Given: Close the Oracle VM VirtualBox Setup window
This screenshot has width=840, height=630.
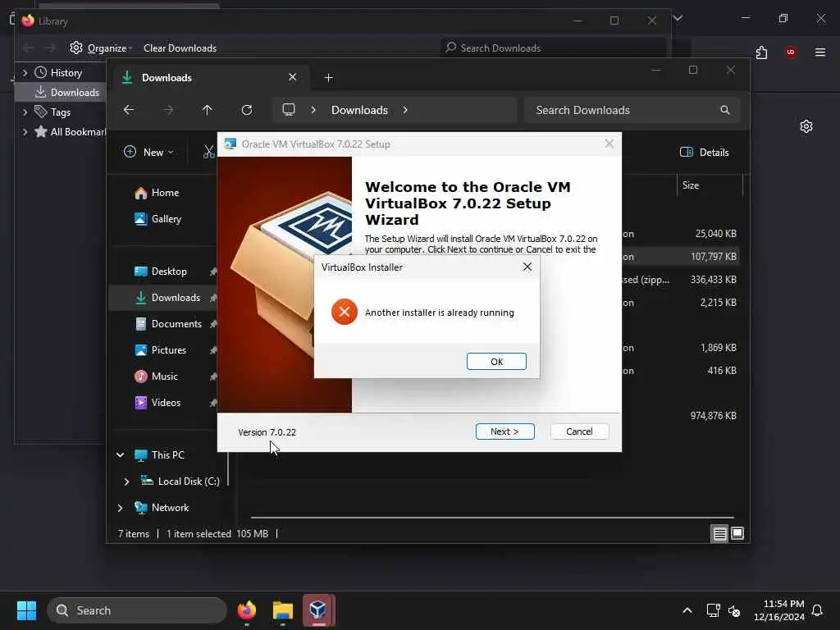Looking at the screenshot, I should click(609, 144).
